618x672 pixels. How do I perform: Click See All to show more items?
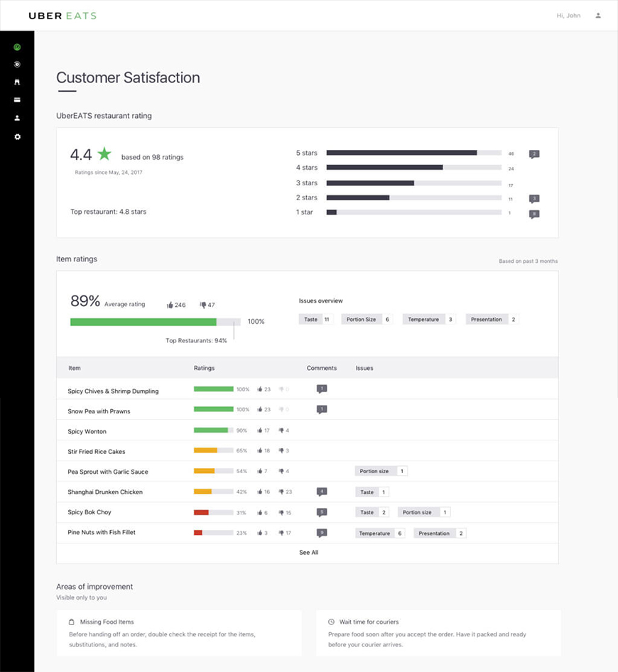pos(308,552)
